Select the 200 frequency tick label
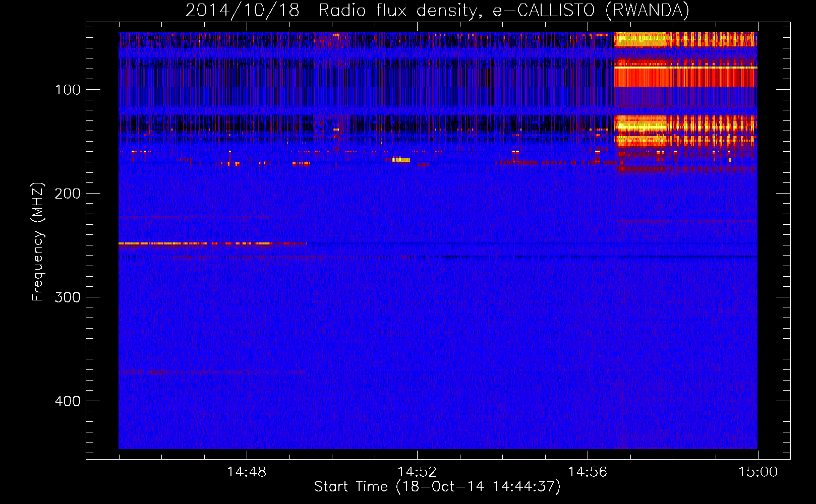Image resolution: width=816 pixels, height=504 pixels. pos(68,194)
